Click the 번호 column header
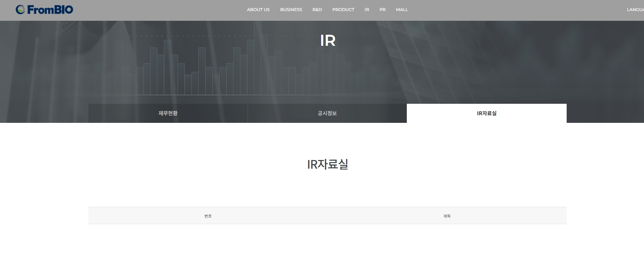 click(208, 216)
